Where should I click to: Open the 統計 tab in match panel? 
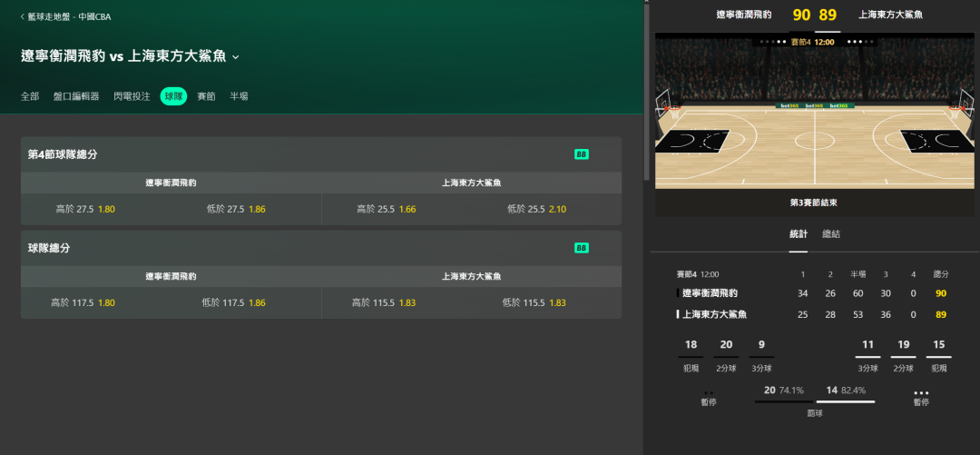(799, 234)
